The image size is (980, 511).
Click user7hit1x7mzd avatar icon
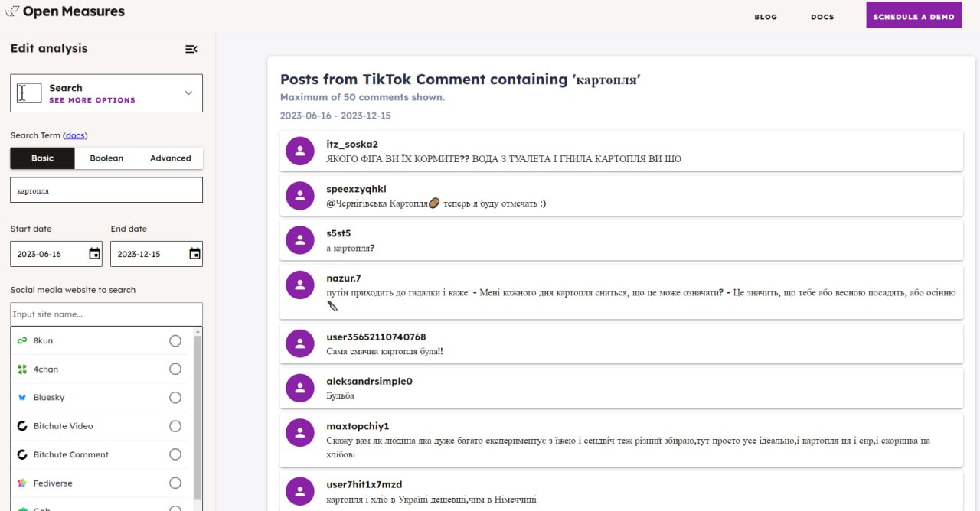click(300, 491)
